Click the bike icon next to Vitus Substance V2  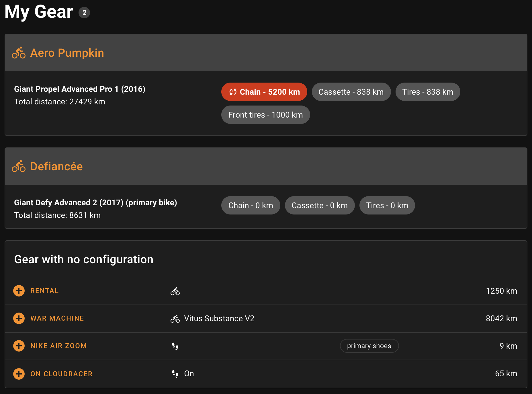pyautogui.click(x=175, y=319)
